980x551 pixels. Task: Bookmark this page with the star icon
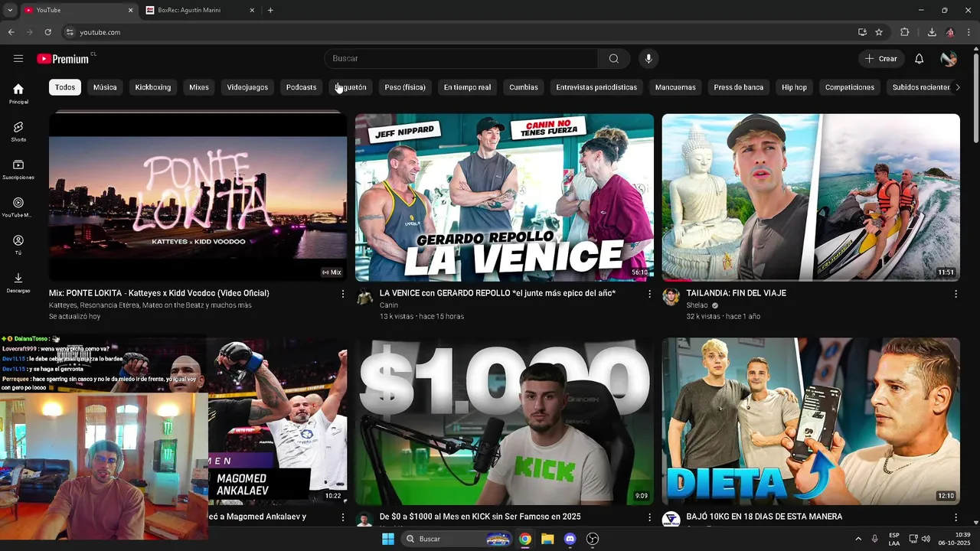(x=879, y=32)
